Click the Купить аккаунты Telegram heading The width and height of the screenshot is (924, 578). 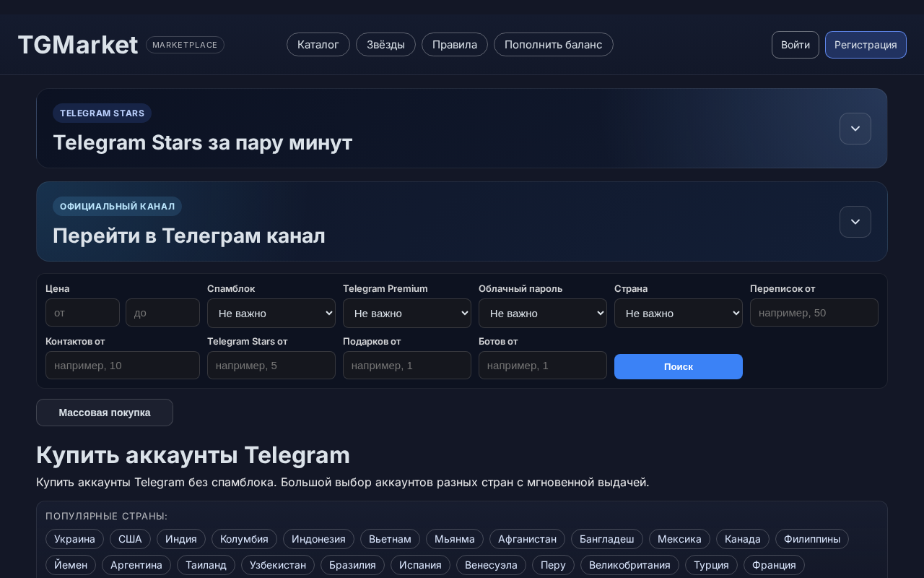pyautogui.click(x=193, y=455)
